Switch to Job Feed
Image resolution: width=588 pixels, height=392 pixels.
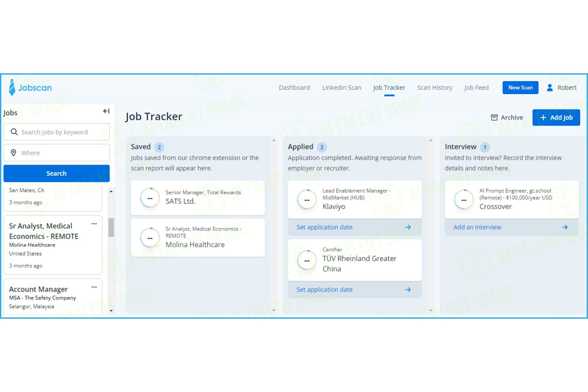pos(476,87)
